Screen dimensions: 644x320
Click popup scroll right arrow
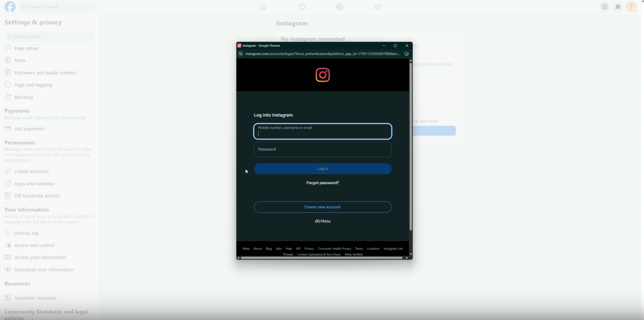(x=407, y=258)
